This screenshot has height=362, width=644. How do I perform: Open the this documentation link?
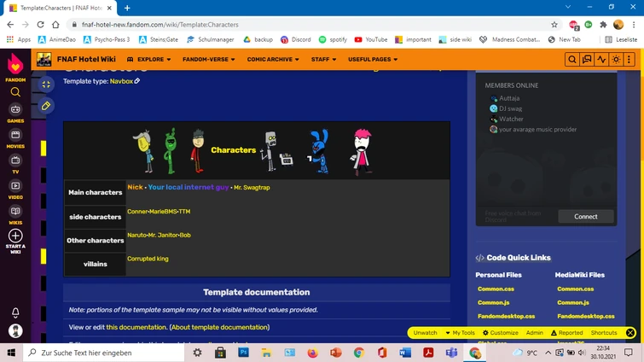[136, 327]
